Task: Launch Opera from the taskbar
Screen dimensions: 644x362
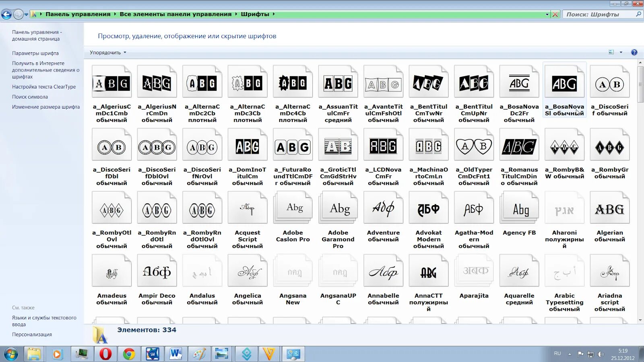Action: [105, 354]
